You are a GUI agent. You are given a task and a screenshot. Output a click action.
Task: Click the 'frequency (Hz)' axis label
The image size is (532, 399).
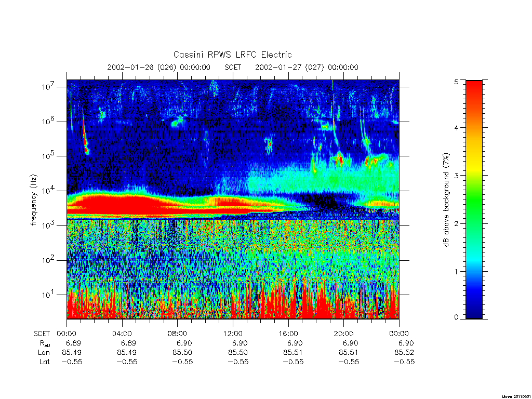pyautogui.click(x=33, y=200)
